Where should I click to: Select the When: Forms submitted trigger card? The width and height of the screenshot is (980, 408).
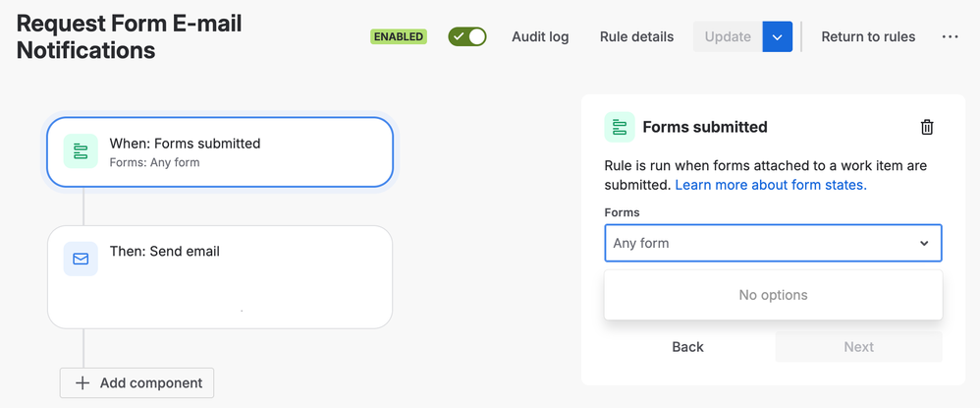[x=220, y=152]
